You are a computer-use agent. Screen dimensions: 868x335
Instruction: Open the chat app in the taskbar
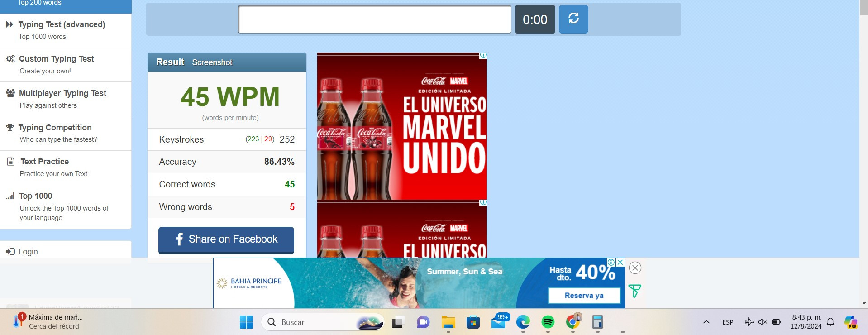tap(423, 322)
